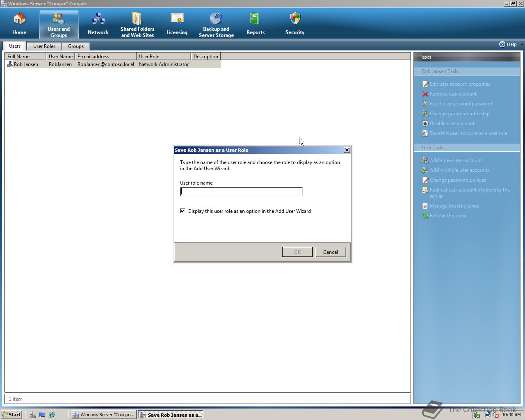Open the Help dropdown arrow
525x420 pixels.
coord(522,44)
